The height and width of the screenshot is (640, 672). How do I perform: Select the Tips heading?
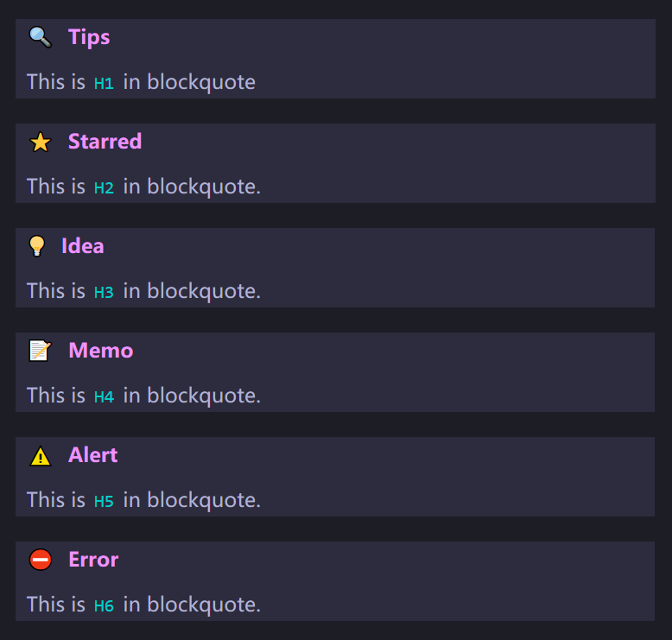pos(89,38)
